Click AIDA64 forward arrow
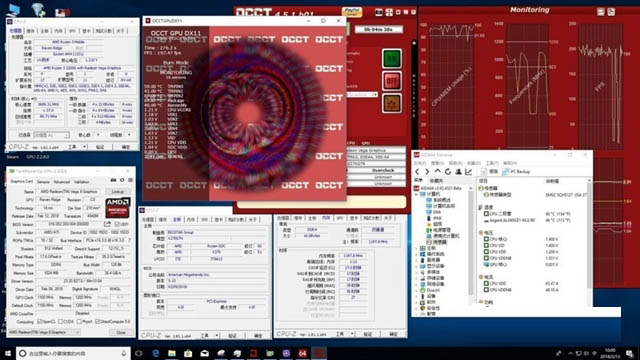640x360 pixels. [427, 172]
